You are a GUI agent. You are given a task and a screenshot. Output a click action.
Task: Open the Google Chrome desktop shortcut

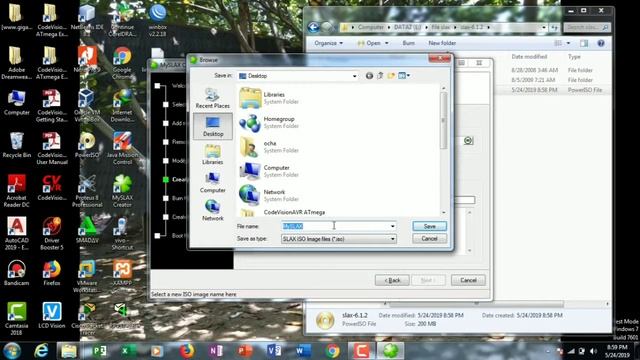click(x=122, y=63)
